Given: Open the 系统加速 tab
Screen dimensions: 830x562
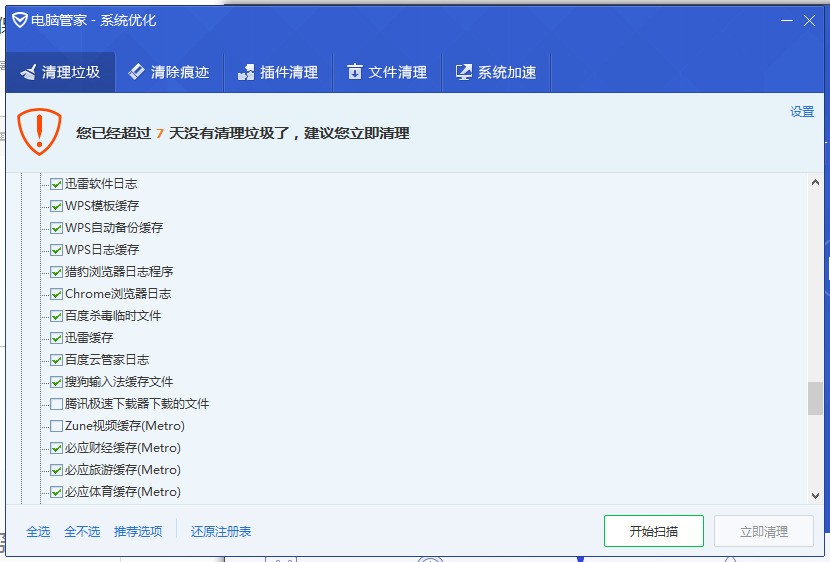Looking at the screenshot, I should pyautogui.click(x=497, y=72).
